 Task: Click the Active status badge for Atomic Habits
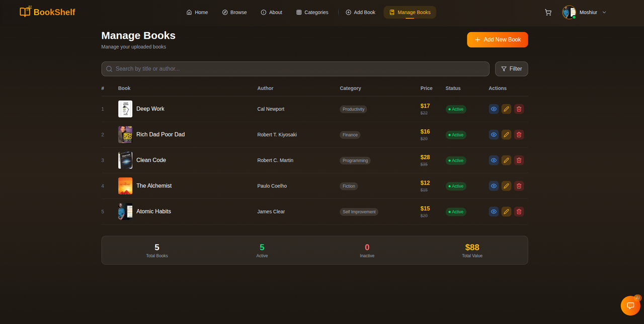pos(456,212)
